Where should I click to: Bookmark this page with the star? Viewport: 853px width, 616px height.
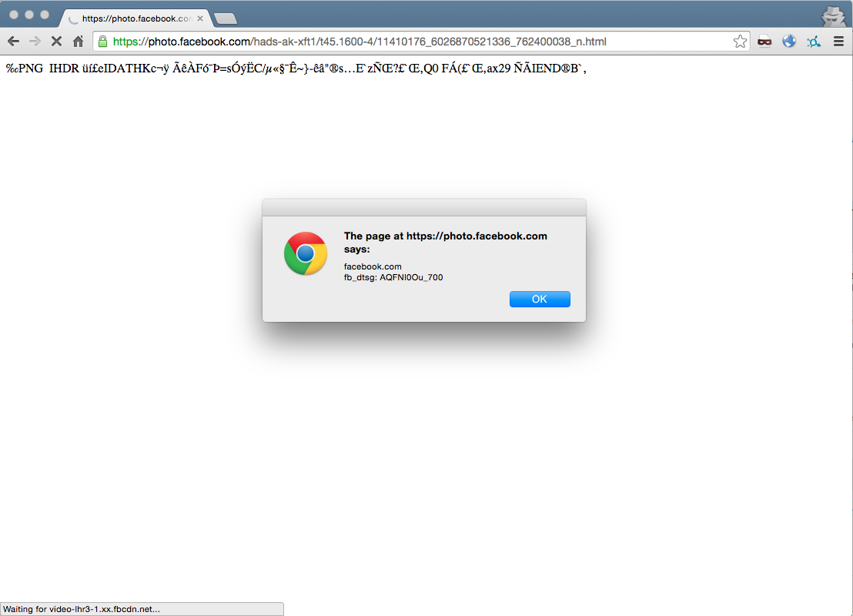point(739,42)
